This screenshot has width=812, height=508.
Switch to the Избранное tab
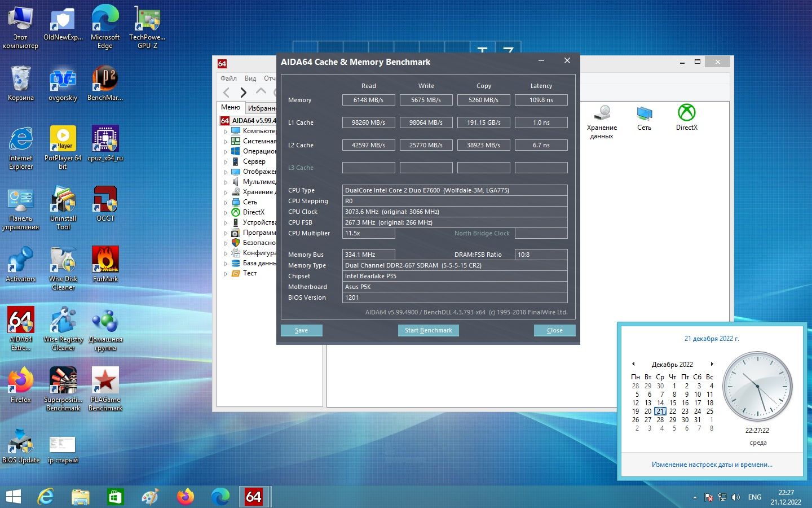coord(261,108)
